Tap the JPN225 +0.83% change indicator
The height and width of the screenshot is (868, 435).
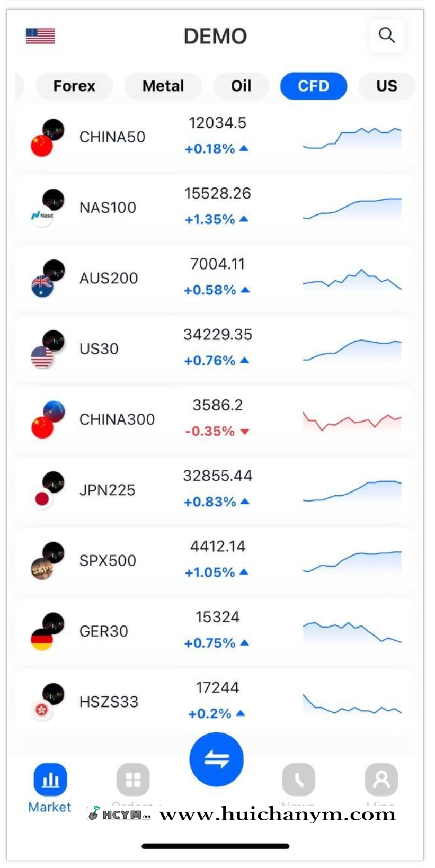[x=216, y=502]
